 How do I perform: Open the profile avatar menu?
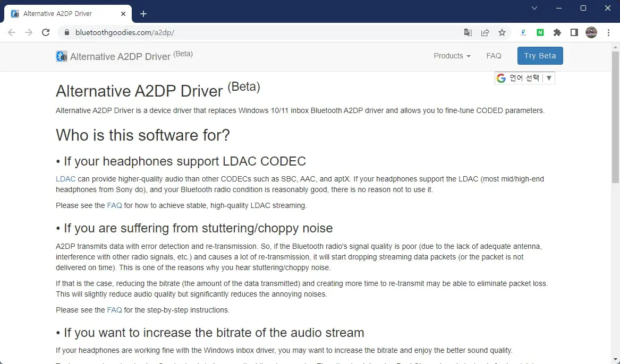(591, 32)
